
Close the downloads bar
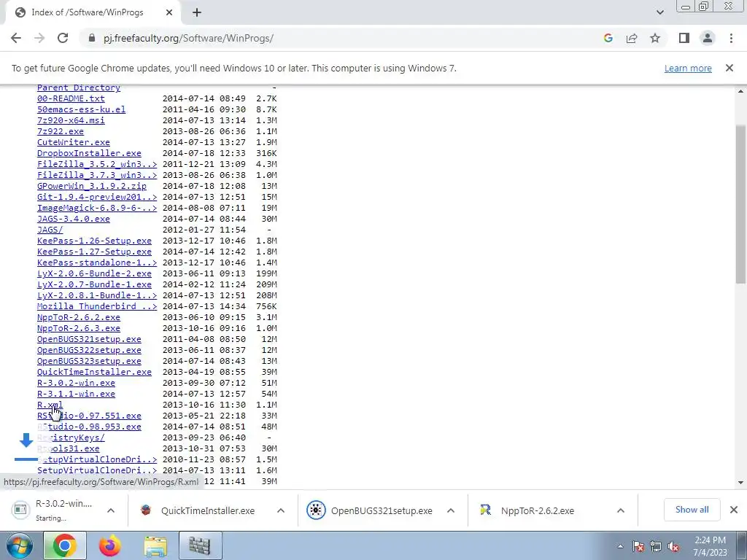(734, 510)
